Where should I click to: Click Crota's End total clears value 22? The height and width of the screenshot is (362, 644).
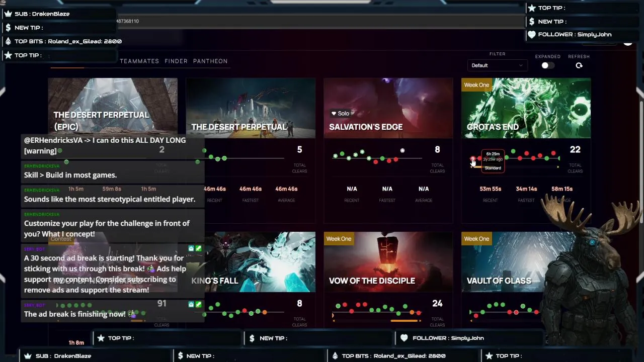575,149
